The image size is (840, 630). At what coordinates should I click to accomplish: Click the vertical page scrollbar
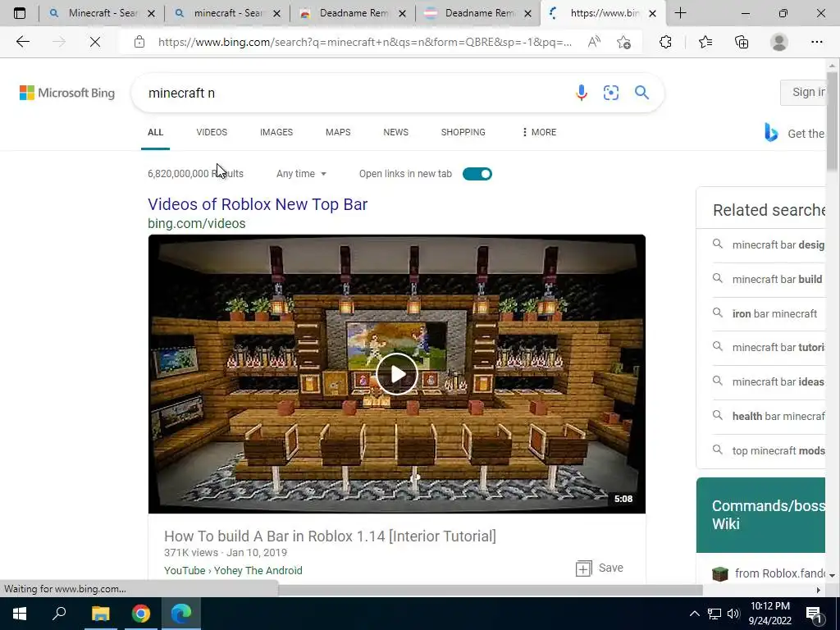(832, 123)
